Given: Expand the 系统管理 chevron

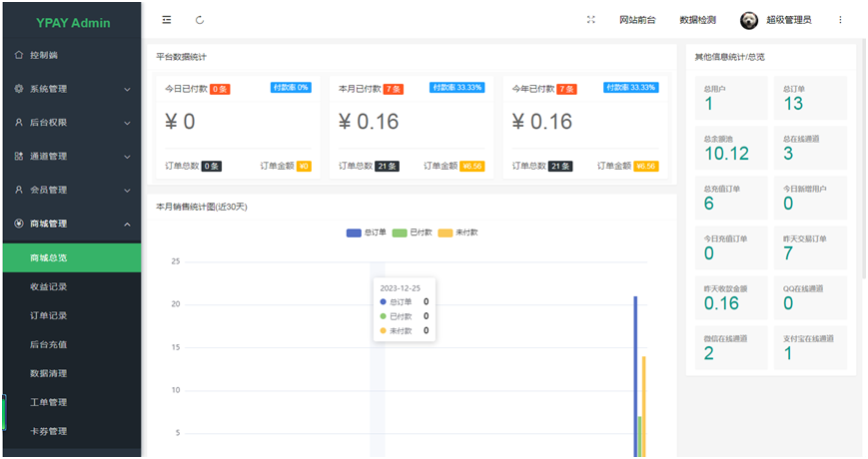Looking at the screenshot, I should (x=127, y=89).
